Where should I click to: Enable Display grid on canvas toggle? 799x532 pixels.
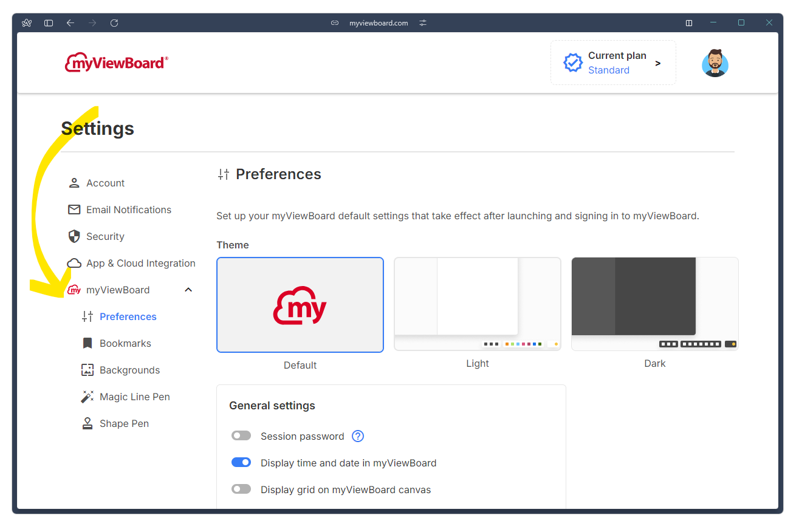coord(241,489)
